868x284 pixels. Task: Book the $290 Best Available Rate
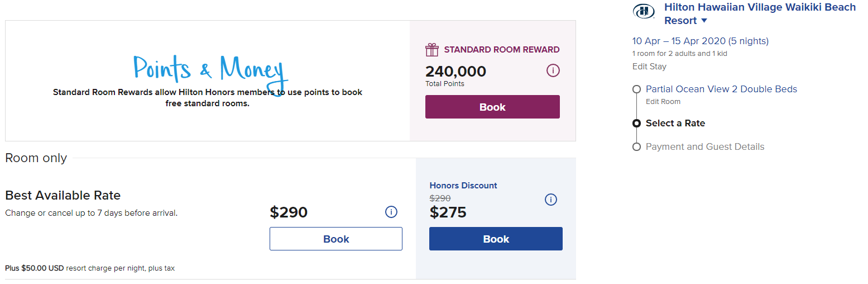tap(336, 239)
